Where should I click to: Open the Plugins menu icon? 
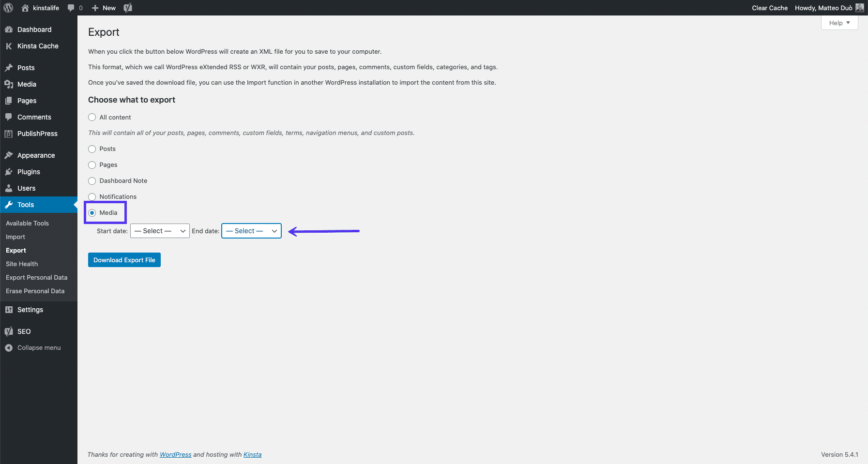coord(9,172)
